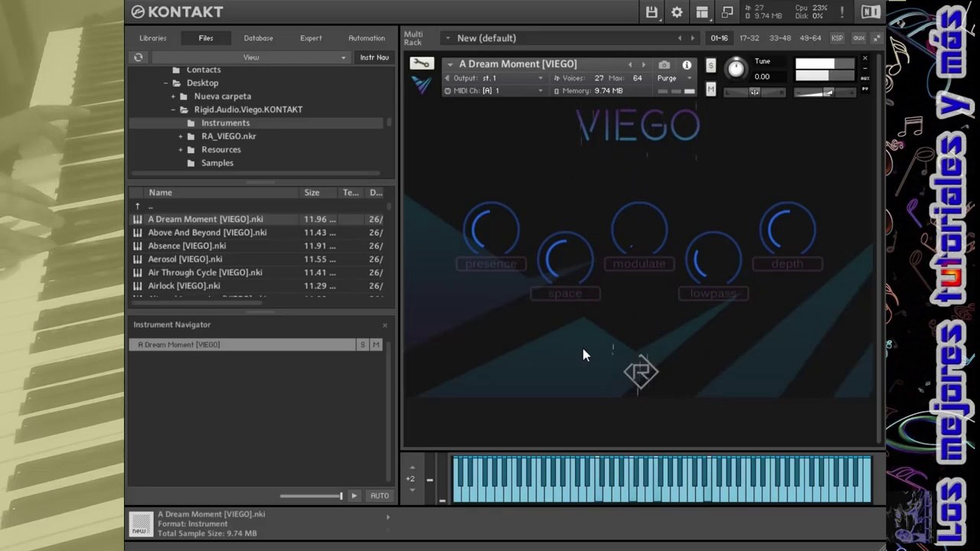This screenshot has height=551, width=980.
Task: Click the aux button on instrument header
Action: [x=865, y=78]
